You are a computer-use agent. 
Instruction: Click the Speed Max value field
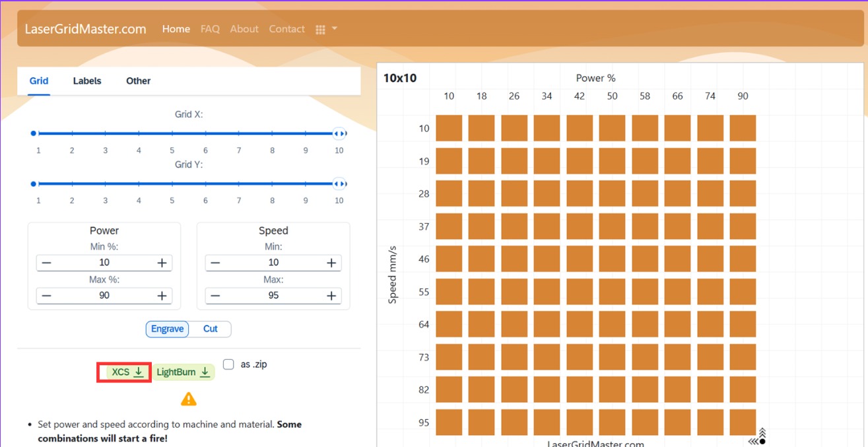tap(273, 296)
